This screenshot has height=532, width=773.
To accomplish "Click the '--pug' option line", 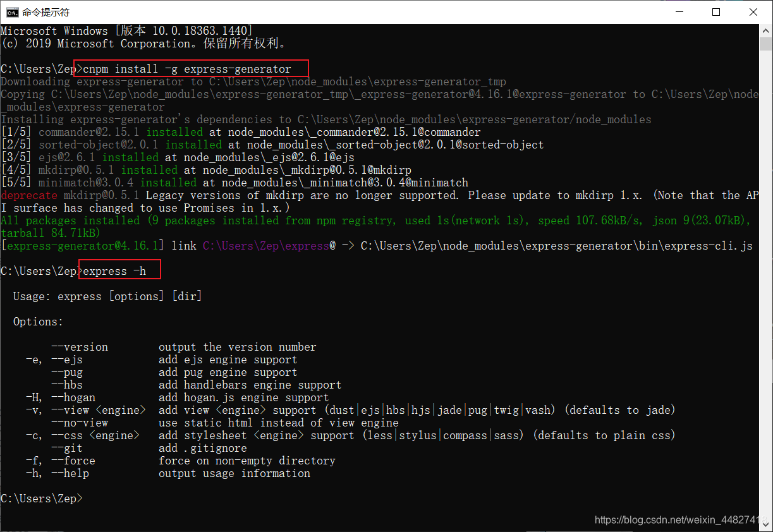I will click(174, 372).
